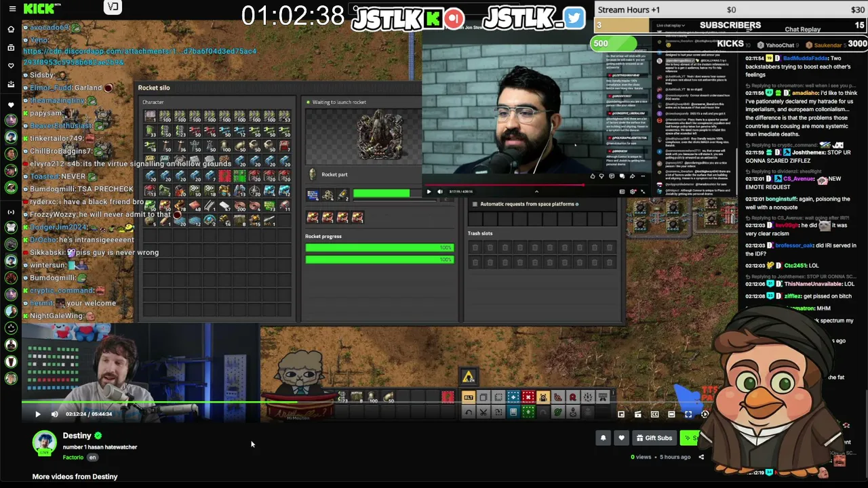Click the 'Rocket progress' label

(x=323, y=237)
